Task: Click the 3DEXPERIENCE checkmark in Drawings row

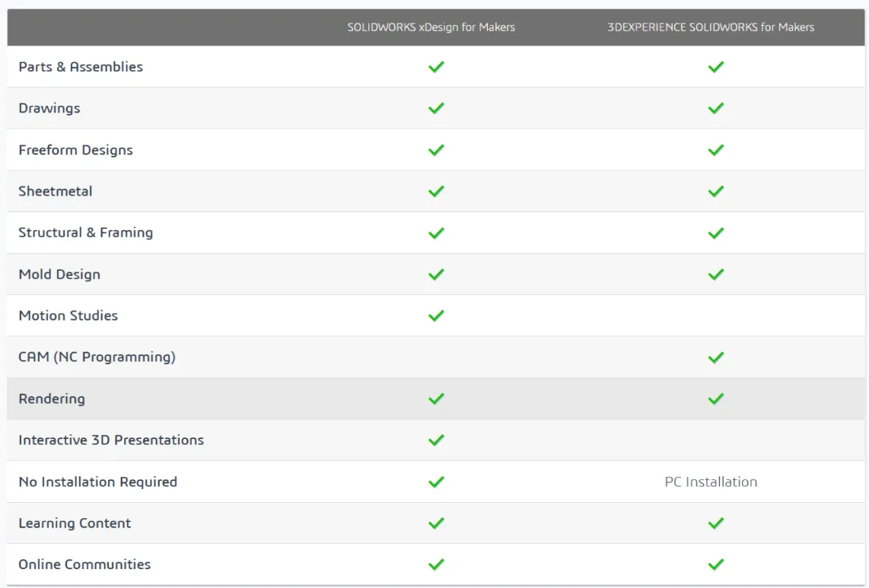Action: [715, 108]
